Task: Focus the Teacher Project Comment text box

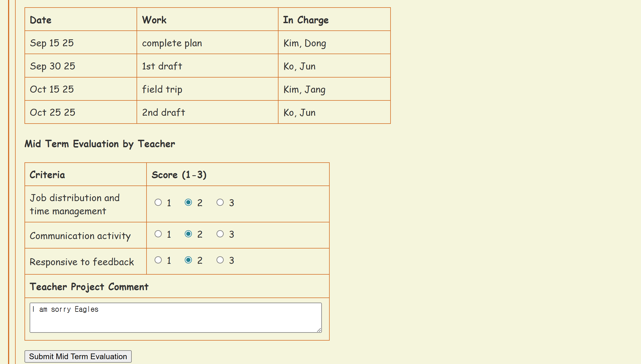Action: tap(175, 318)
